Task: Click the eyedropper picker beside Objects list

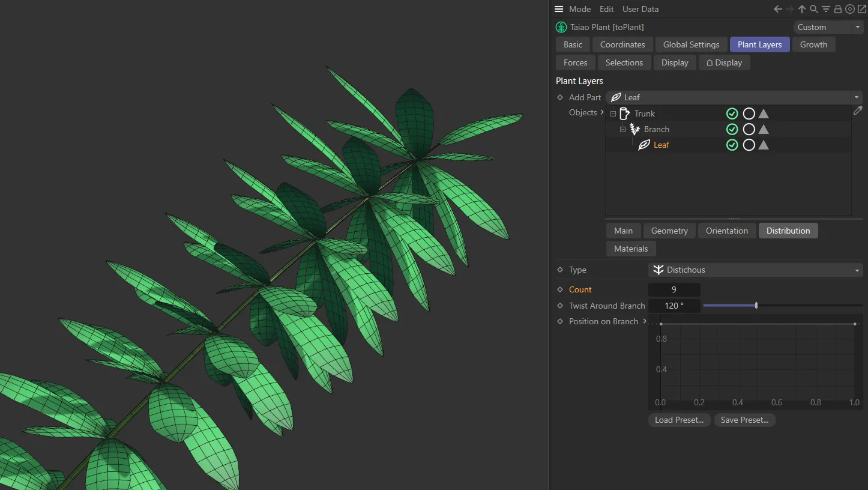Action: point(858,110)
